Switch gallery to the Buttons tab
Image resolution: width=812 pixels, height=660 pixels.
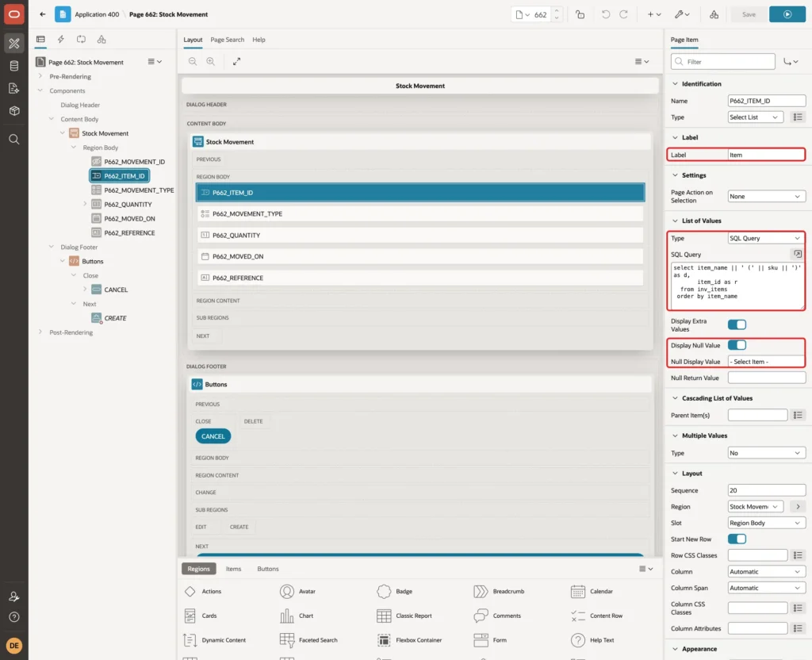click(x=268, y=569)
